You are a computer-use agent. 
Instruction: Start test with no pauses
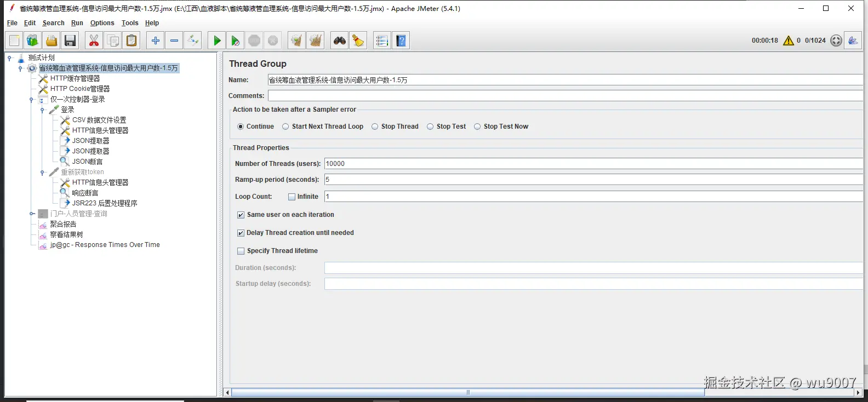236,41
